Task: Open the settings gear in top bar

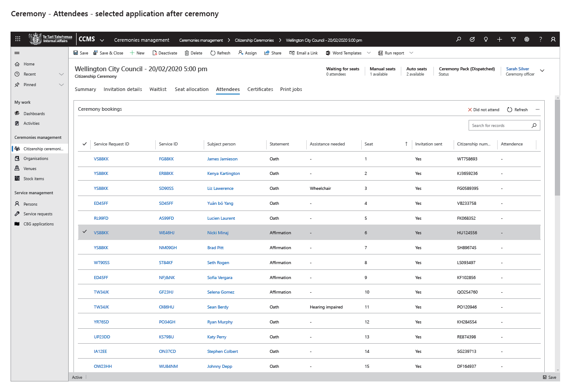Action: point(527,39)
